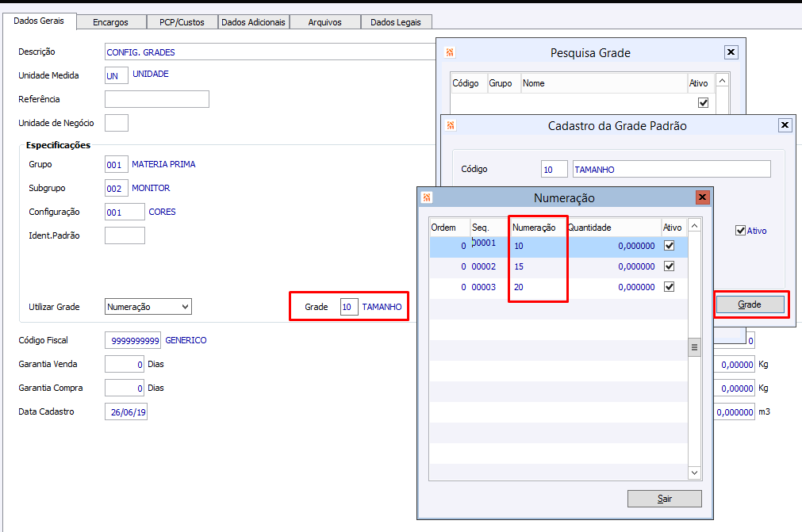Click the Grupo column header in Pesquisa Grade
The width and height of the screenshot is (802, 532).
[x=503, y=83]
